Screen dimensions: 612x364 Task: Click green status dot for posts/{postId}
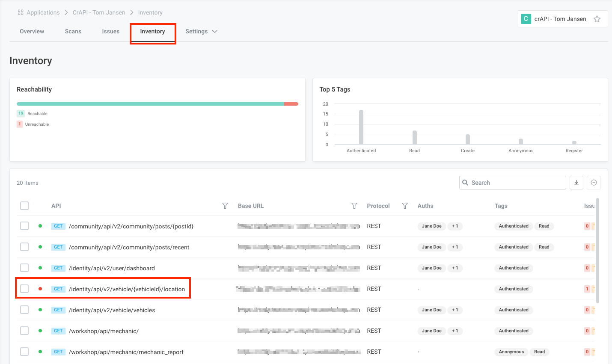click(40, 226)
